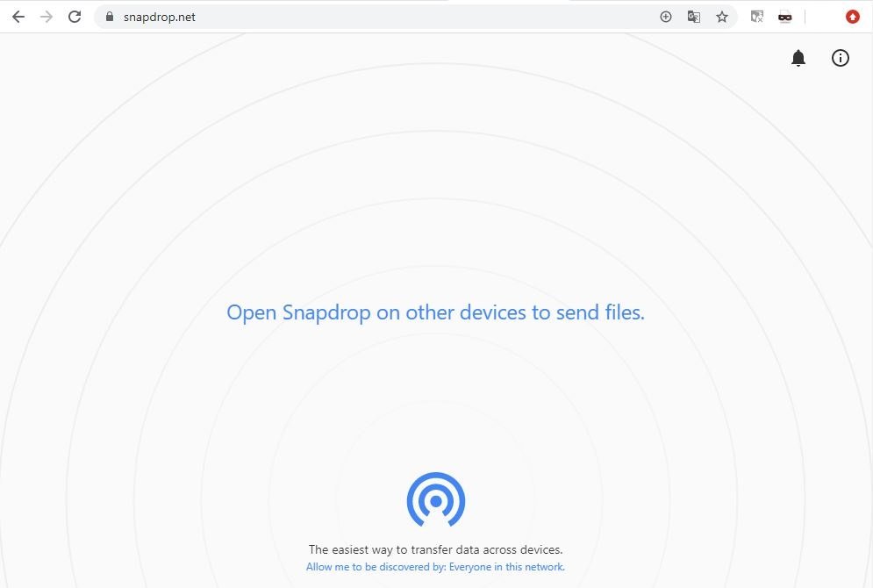Click the red update arrow icon
Image resolution: width=873 pixels, height=588 pixels.
pyautogui.click(x=853, y=17)
